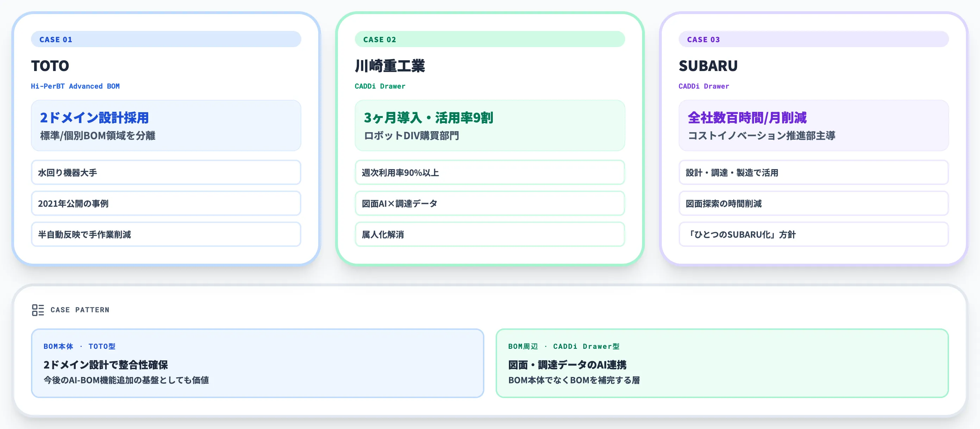Click ロボットDIV購買部門 subtitle

point(412,136)
